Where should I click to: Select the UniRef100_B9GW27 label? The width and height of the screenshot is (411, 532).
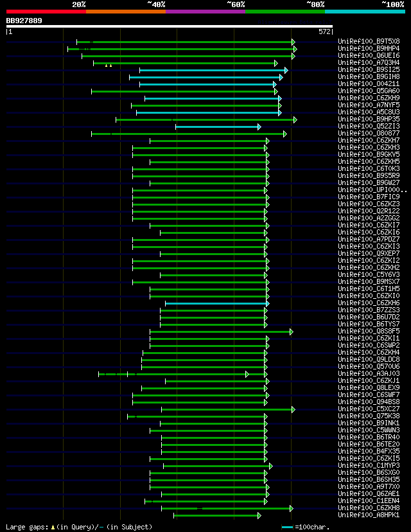pyautogui.click(x=369, y=183)
